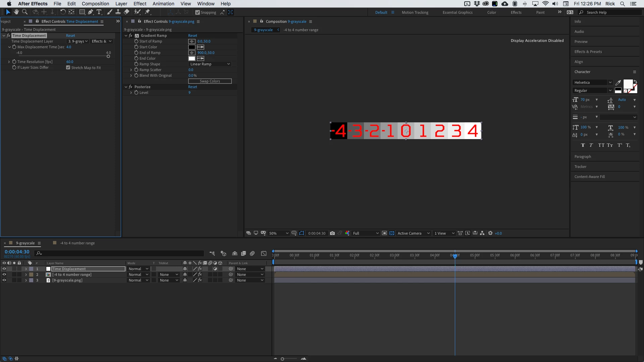644x362 pixels.
Task: Switch to the Motion Tracking workspace
Action: pos(415,12)
